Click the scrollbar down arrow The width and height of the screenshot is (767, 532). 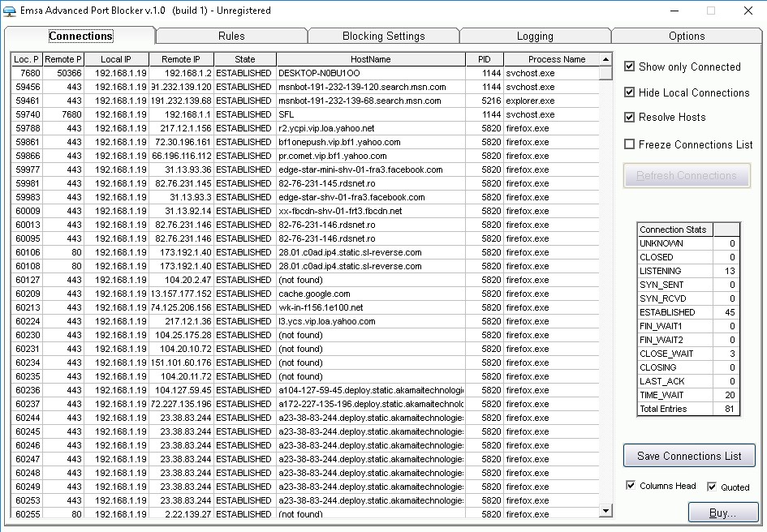(604, 512)
